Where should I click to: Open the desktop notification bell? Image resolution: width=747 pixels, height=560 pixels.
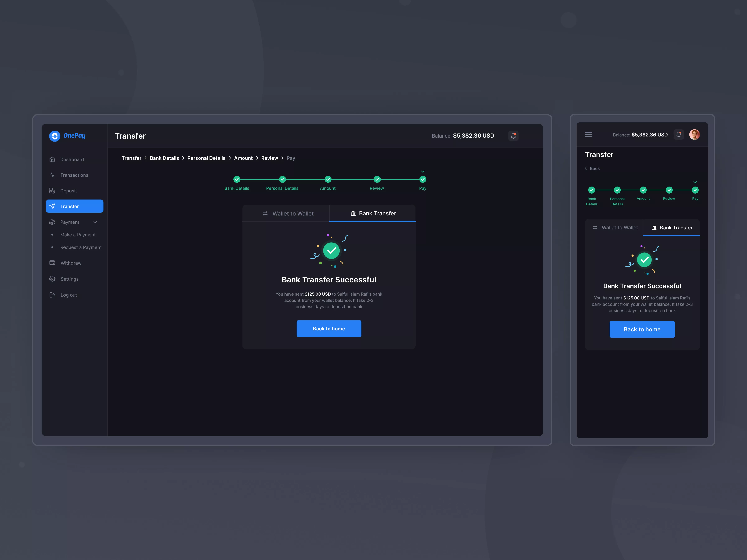click(513, 136)
